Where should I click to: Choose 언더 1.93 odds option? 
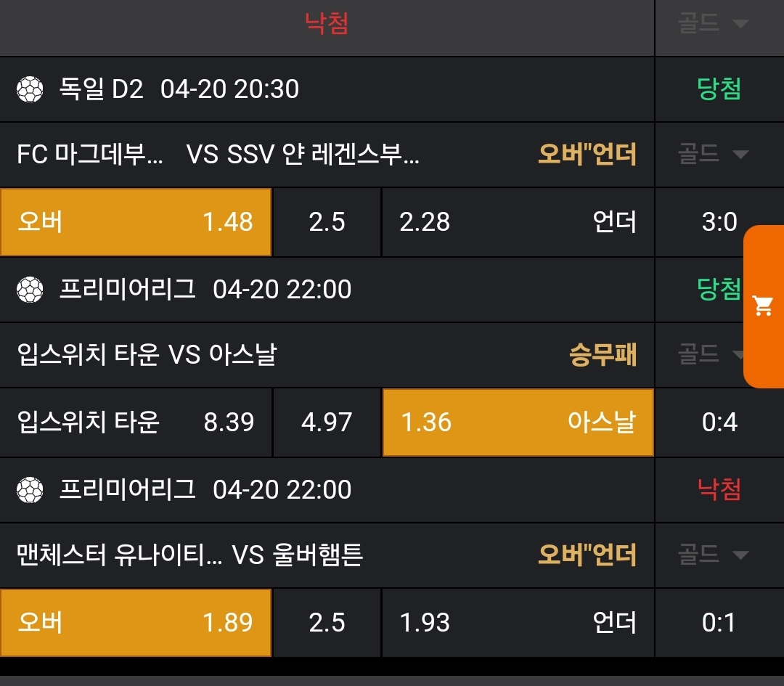(518, 623)
